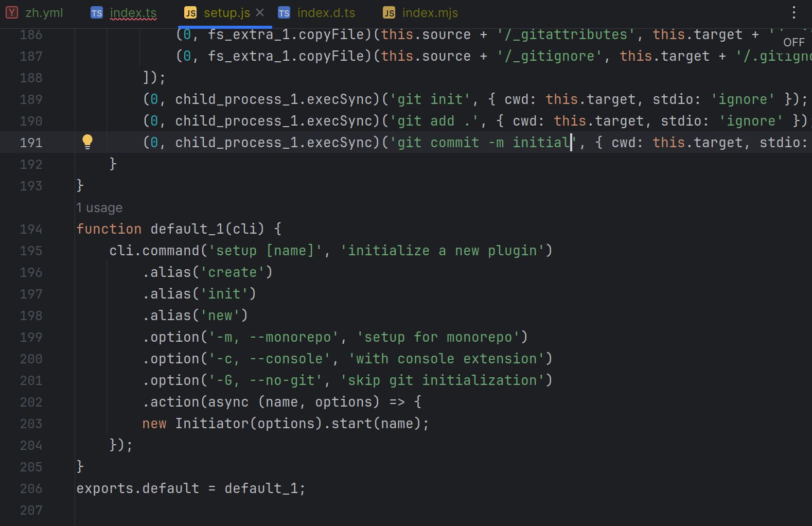Image resolution: width=812 pixels, height=526 pixels.
Task: Click the JS icon on the setup.js tab
Action: (190, 12)
